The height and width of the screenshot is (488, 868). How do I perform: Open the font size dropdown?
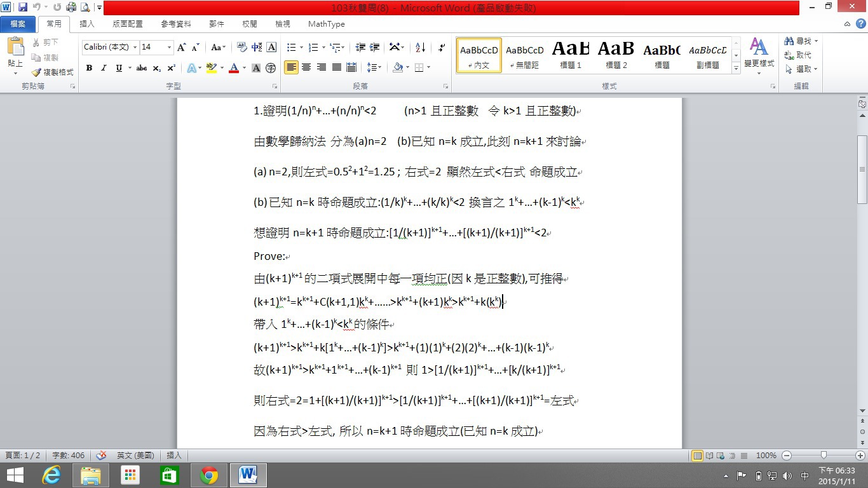pyautogui.click(x=170, y=48)
